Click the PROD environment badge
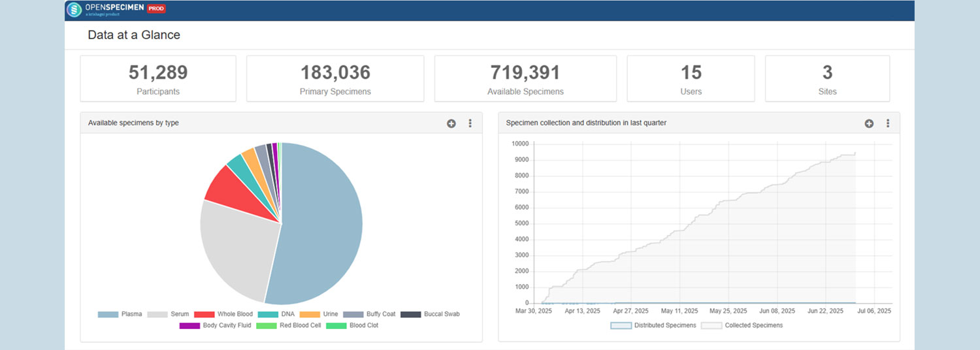Screen dimensions: 980x350 coord(156,8)
